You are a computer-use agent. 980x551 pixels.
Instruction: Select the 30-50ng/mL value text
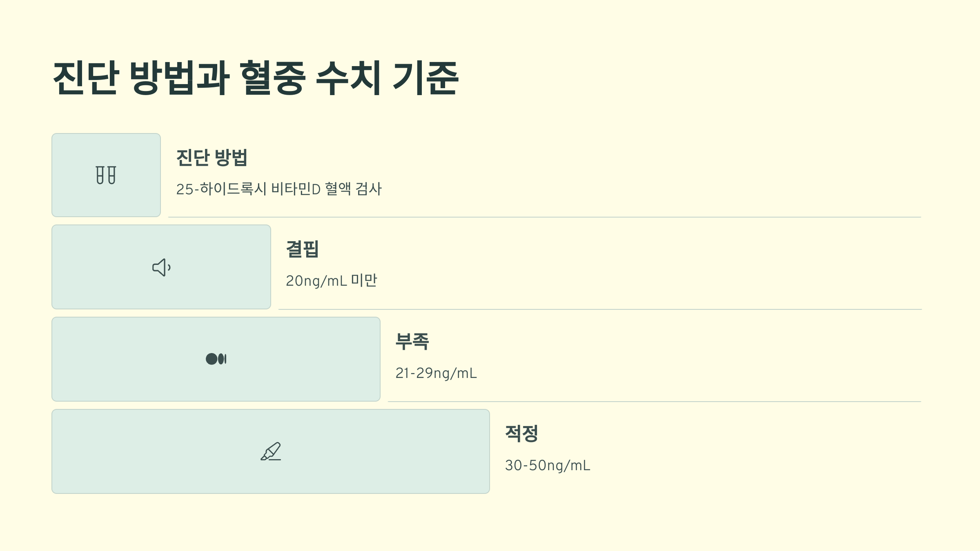548,465
